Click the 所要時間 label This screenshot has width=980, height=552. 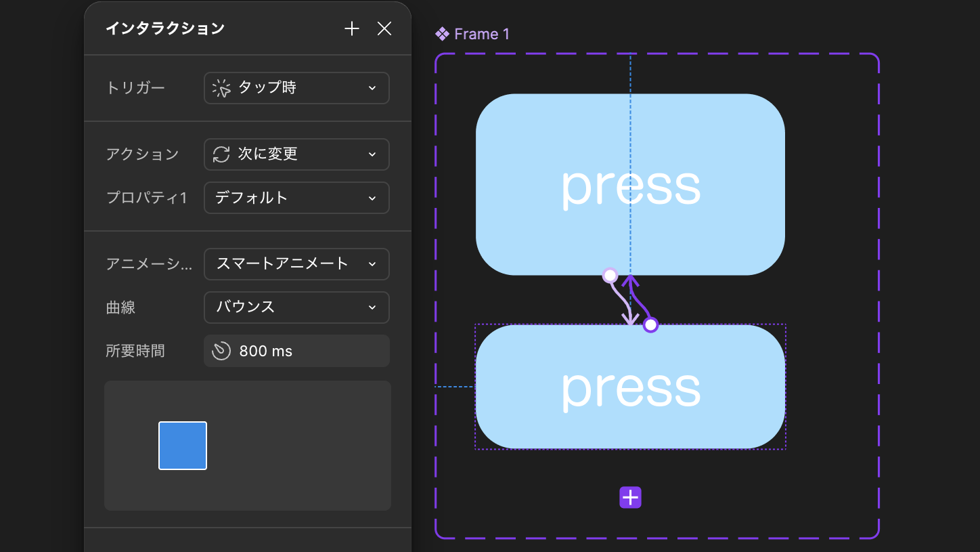(x=135, y=351)
